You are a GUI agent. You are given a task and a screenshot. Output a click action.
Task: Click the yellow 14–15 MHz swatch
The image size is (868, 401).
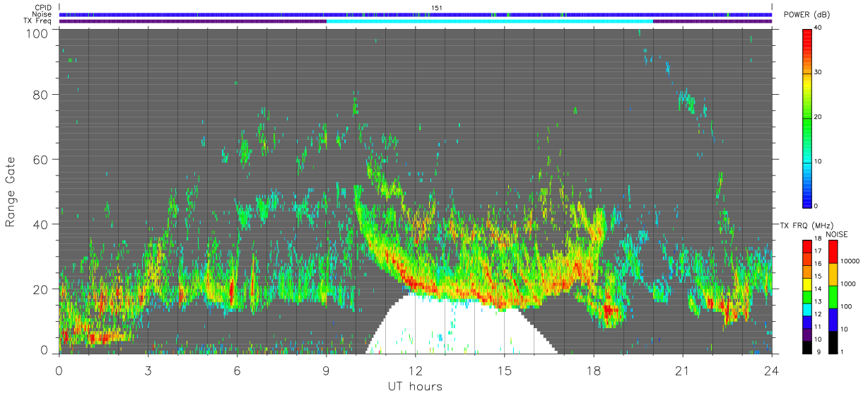coord(807,284)
